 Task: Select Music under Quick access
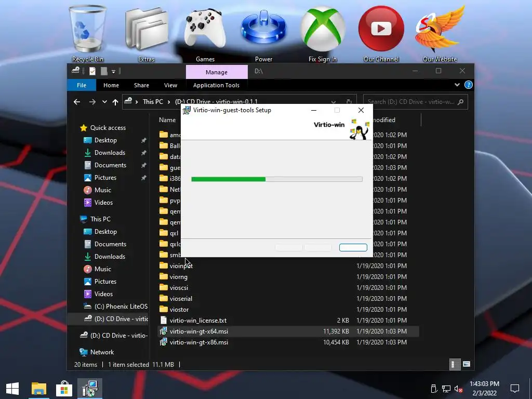pyautogui.click(x=103, y=190)
